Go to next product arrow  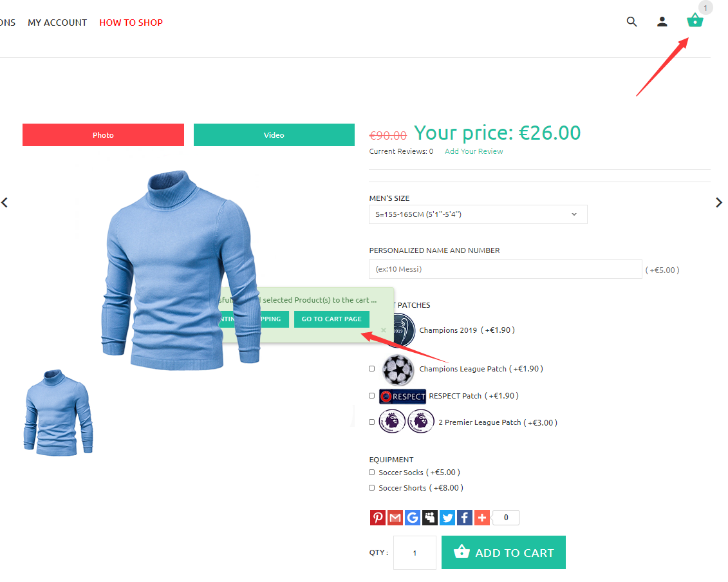[x=719, y=203]
